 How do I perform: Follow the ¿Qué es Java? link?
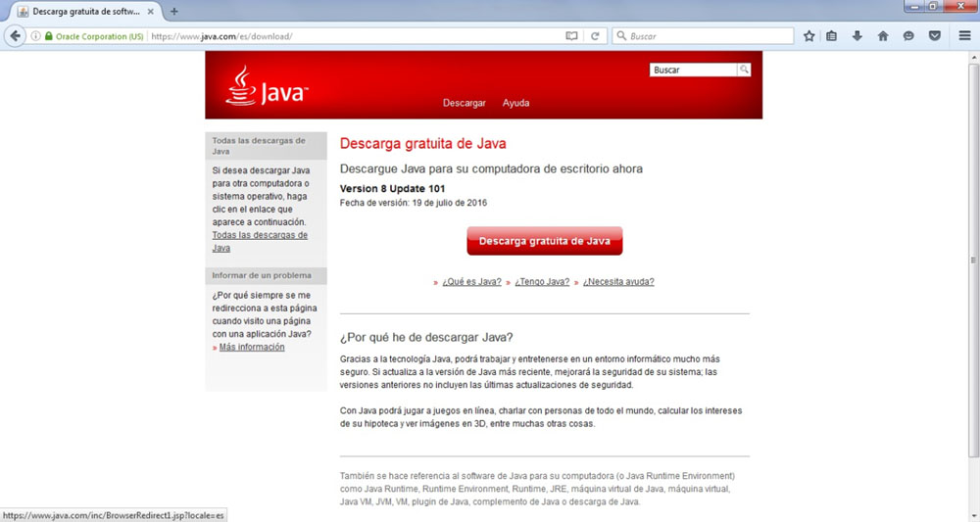coord(471,282)
